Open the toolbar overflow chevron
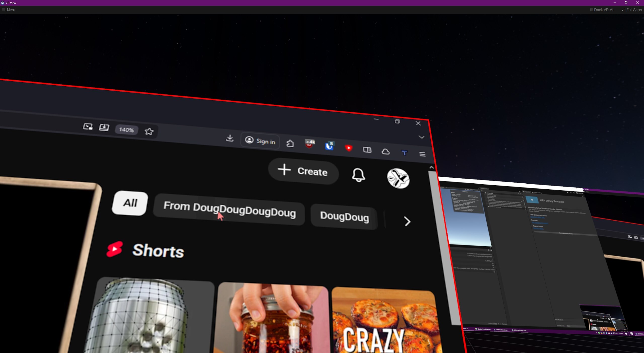644x353 pixels. coord(421,137)
